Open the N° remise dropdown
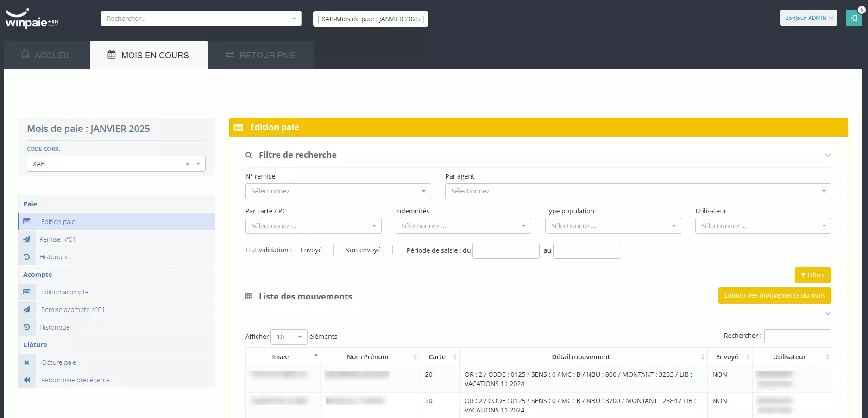The image size is (868, 418). click(x=338, y=191)
